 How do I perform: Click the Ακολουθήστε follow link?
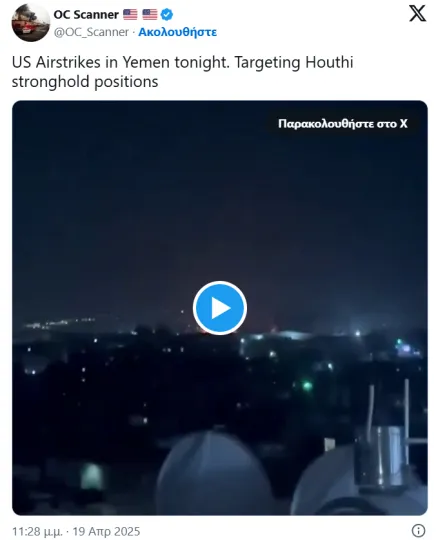(x=177, y=32)
